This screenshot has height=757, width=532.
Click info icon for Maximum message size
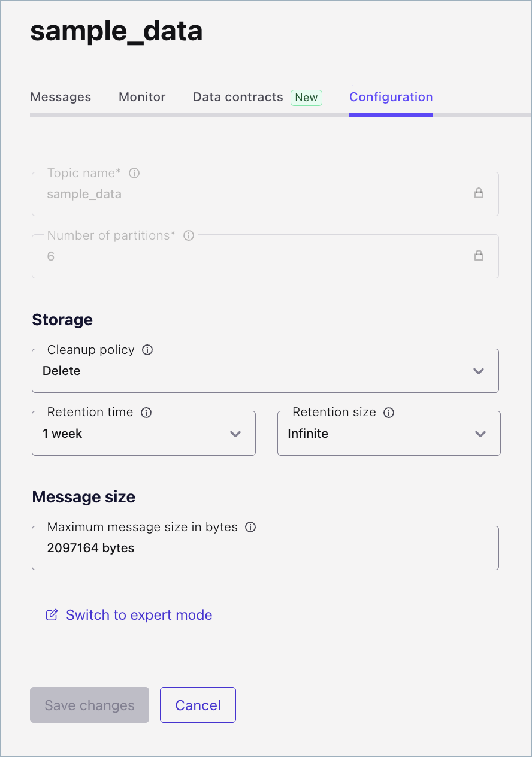coord(251,527)
